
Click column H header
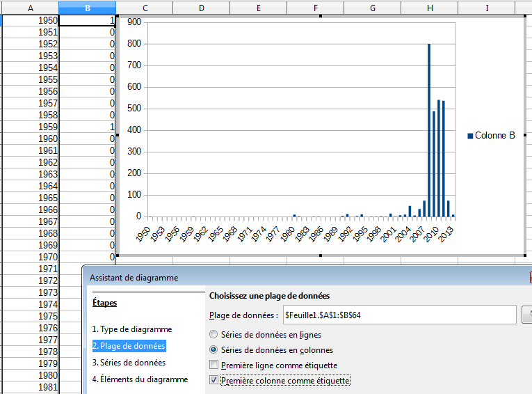coord(430,8)
